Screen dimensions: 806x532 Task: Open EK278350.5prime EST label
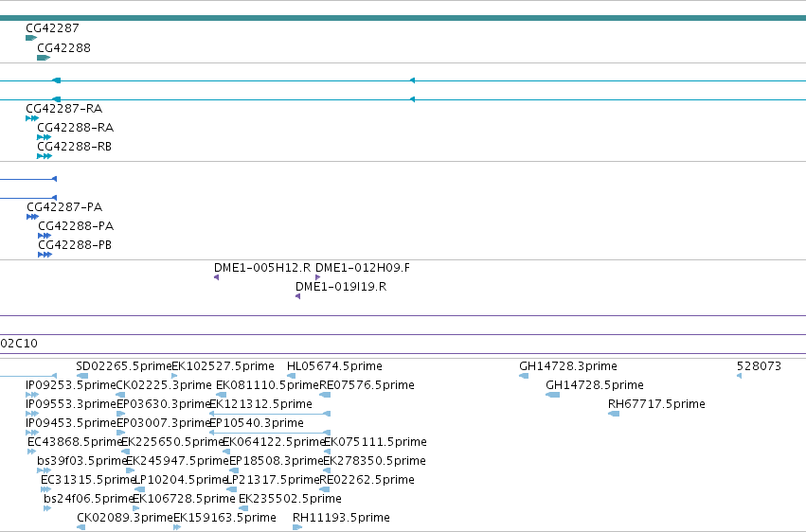tap(374, 461)
